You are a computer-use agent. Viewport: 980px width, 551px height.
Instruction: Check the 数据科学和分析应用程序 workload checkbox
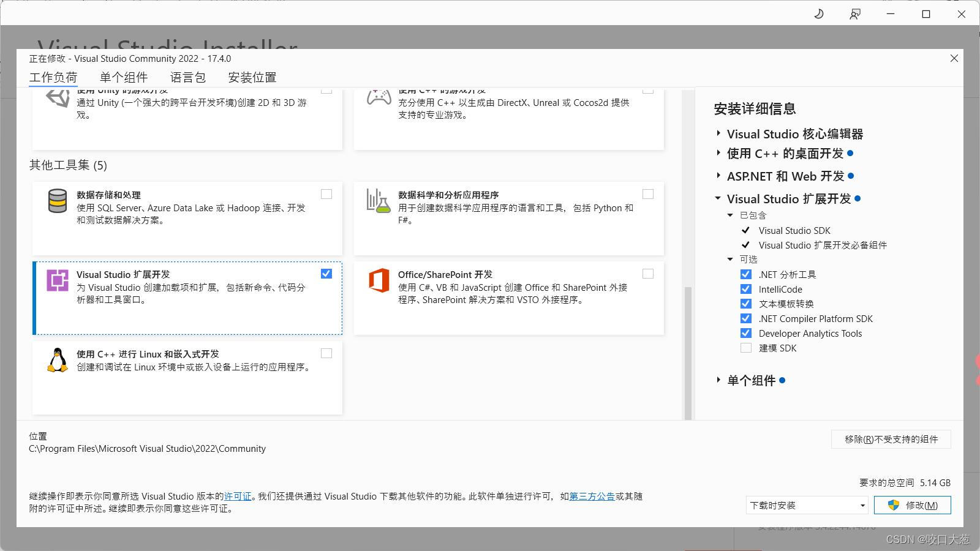click(648, 194)
